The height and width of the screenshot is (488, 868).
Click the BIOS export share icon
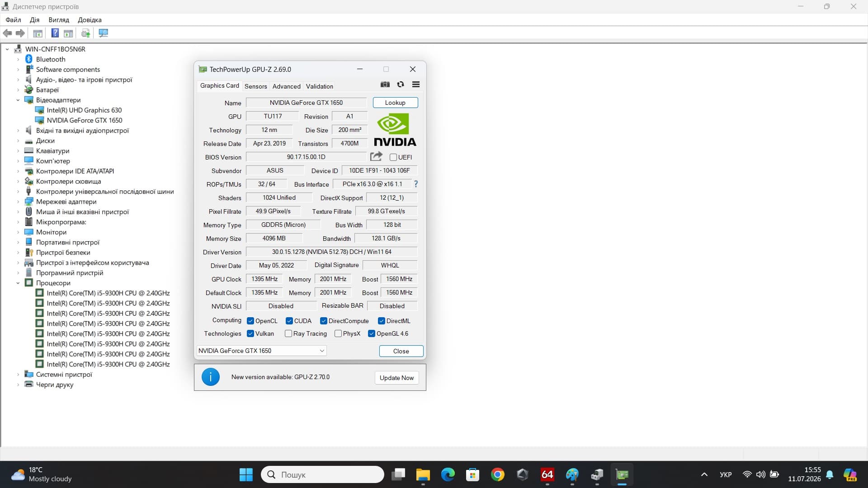[x=376, y=157]
